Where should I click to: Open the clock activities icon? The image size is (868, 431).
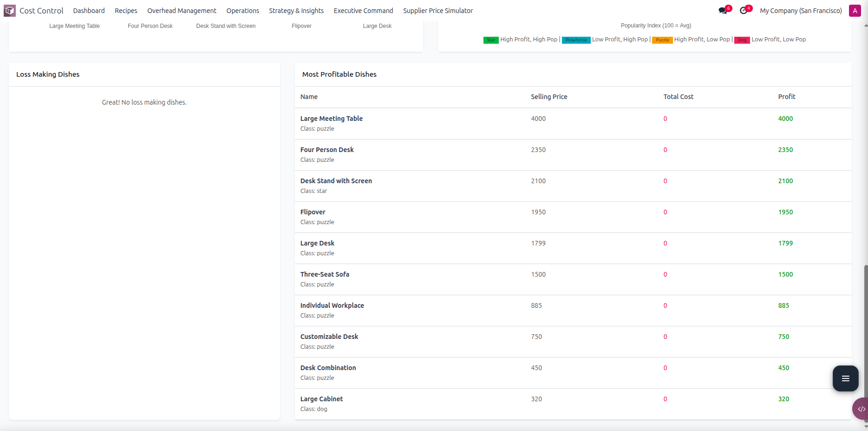click(744, 11)
